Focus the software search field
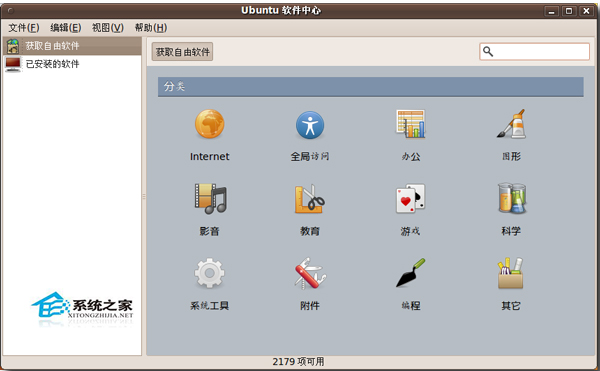This screenshot has height=371, width=600. (x=534, y=51)
